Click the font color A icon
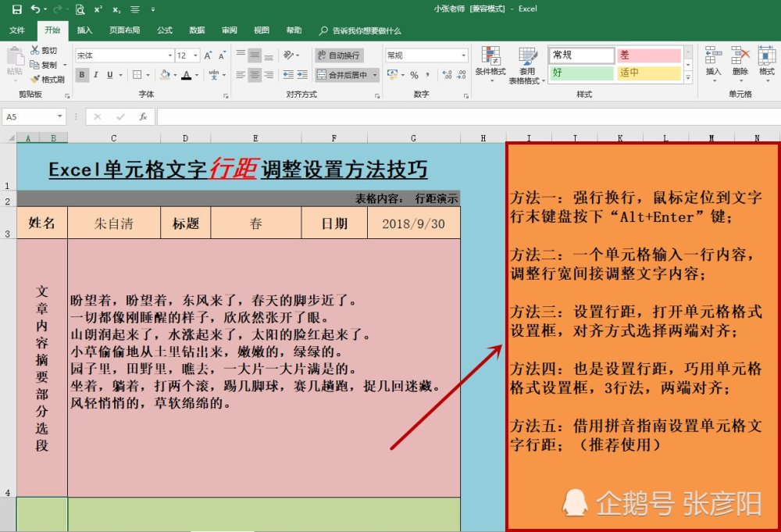The height and width of the screenshot is (532, 781). [187, 75]
